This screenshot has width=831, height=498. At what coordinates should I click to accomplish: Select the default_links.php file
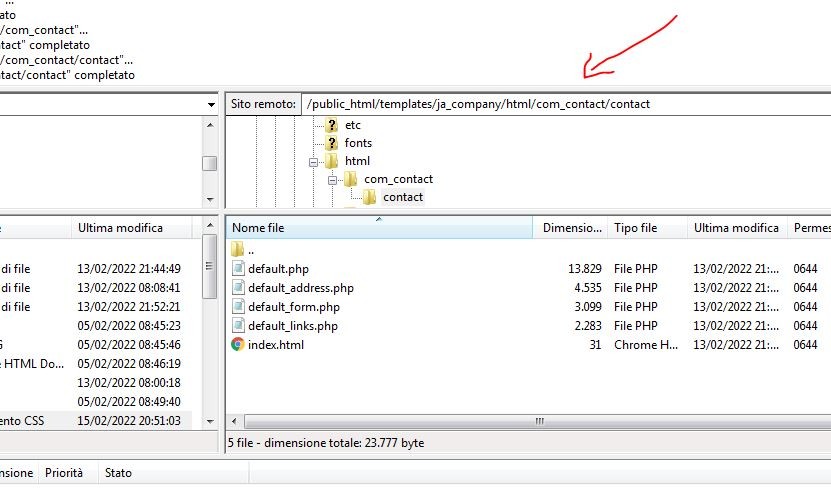pos(293,326)
